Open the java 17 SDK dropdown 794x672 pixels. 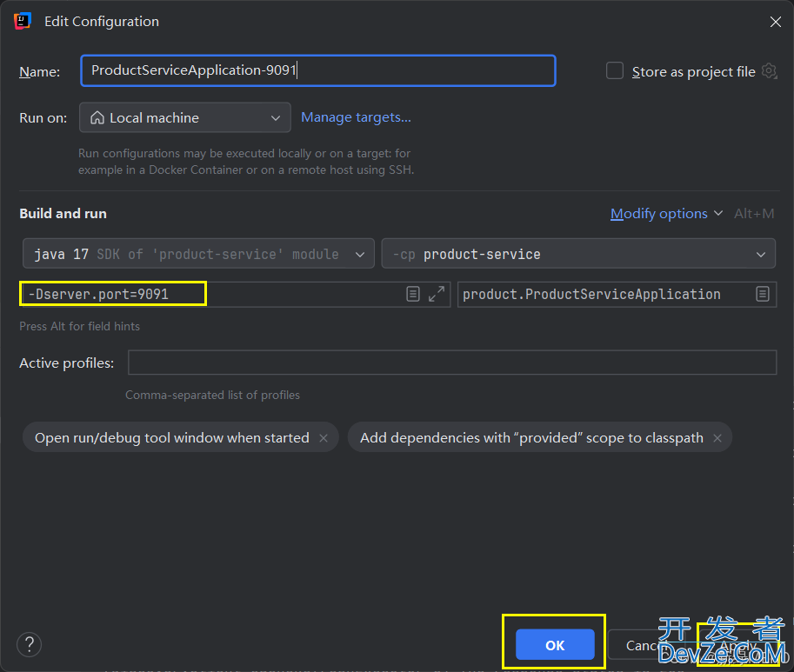pyautogui.click(x=198, y=254)
